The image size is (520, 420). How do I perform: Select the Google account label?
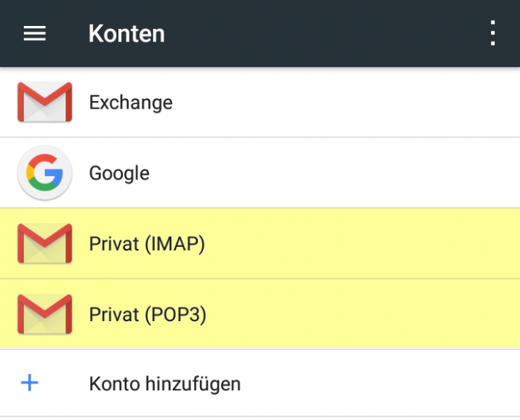(119, 173)
